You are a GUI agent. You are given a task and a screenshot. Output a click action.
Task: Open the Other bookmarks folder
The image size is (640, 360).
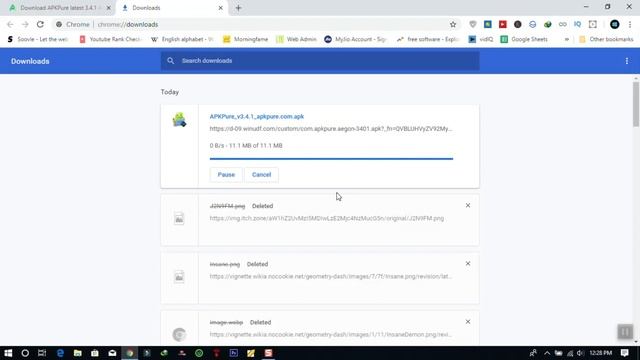click(606, 39)
